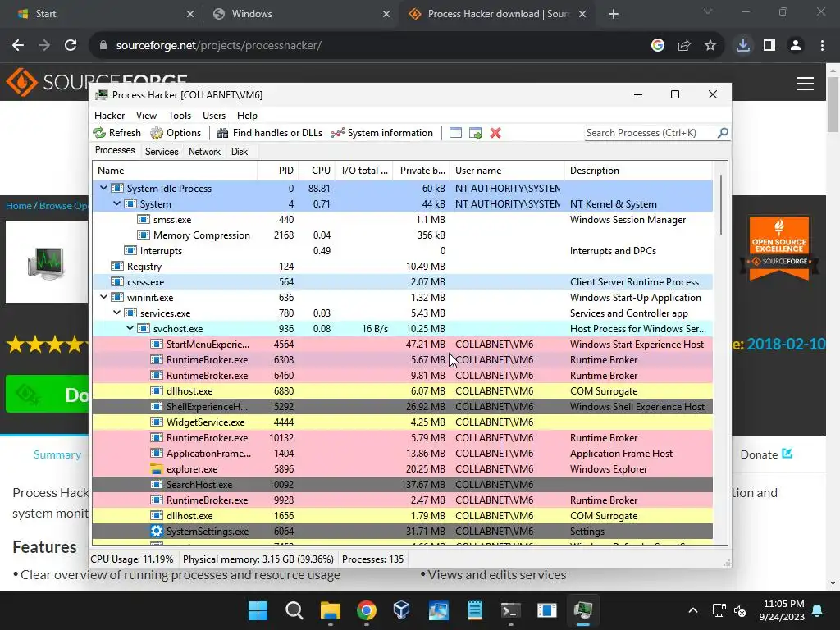This screenshot has width=840, height=630.
Task: Click the Process Hacker taskbar icon
Action: pos(583,610)
